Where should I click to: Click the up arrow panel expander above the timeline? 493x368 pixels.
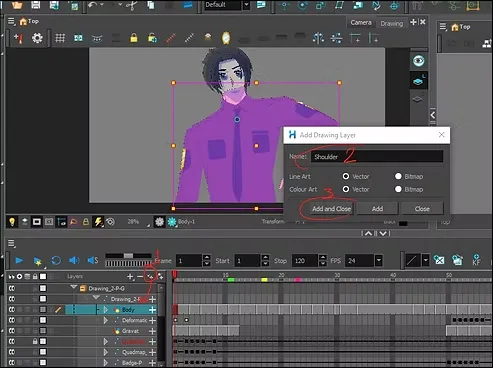click(x=368, y=233)
